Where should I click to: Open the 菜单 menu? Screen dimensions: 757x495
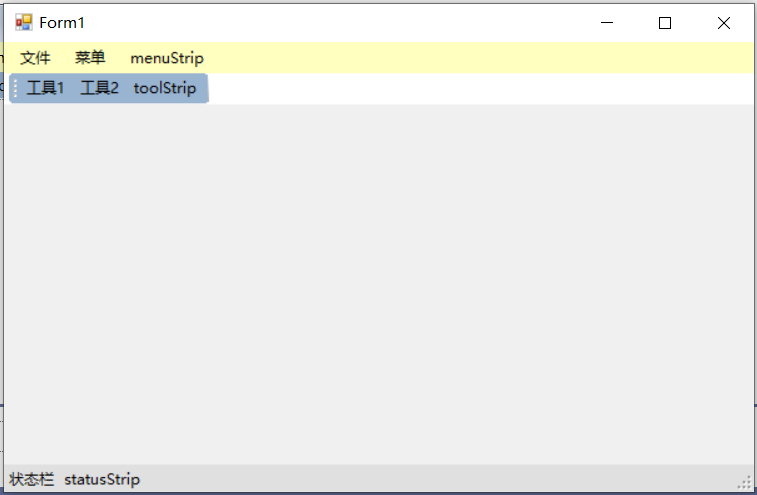(x=90, y=58)
